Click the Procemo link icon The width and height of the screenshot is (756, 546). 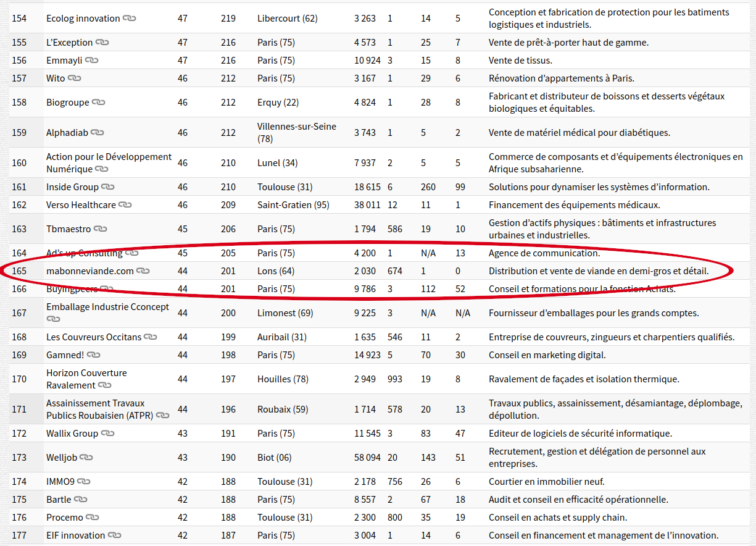tap(93, 518)
